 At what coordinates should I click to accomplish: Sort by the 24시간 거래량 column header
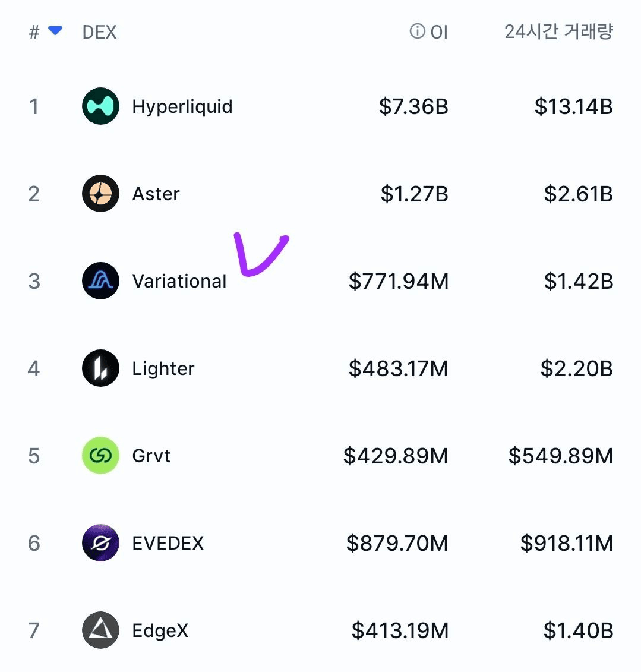[x=559, y=31]
